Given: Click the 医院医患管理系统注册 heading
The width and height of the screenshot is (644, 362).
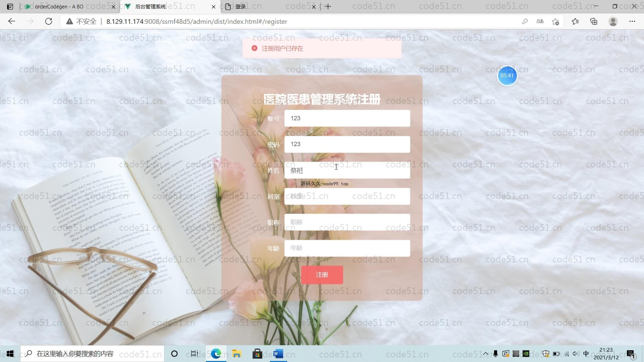Looking at the screenshot, I should click(x=322, y=99).
